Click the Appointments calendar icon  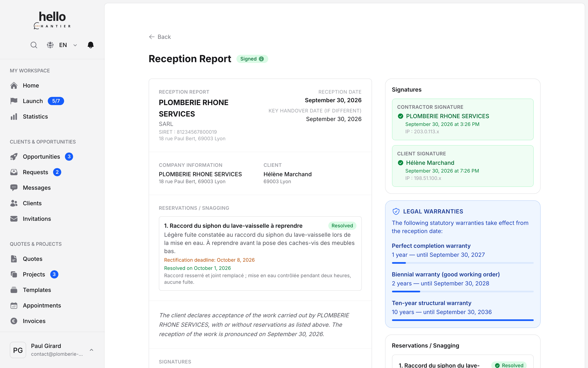[14, 305]
